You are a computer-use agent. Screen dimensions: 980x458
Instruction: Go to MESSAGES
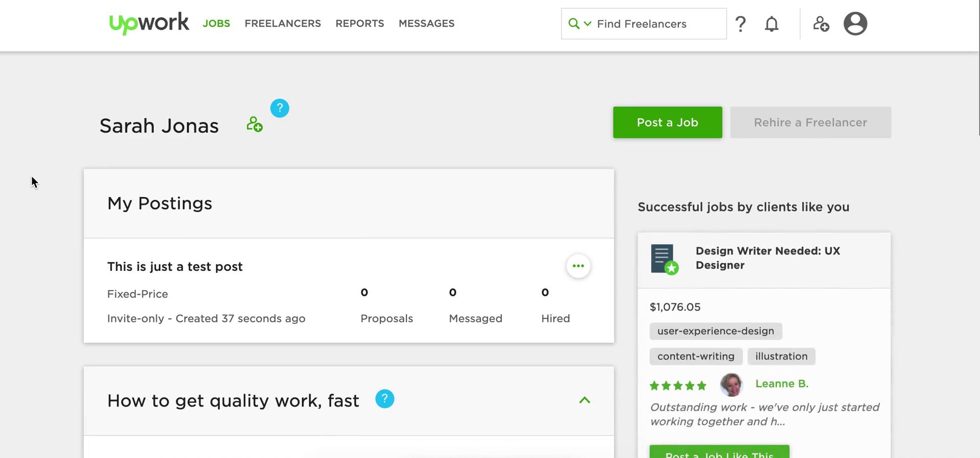[x=427, y=23]
